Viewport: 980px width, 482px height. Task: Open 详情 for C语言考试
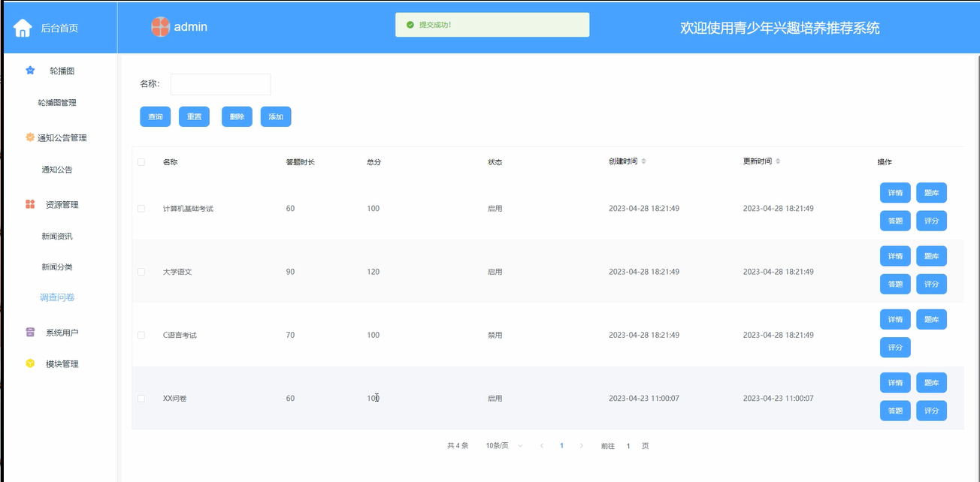click(x=895, y=319)
